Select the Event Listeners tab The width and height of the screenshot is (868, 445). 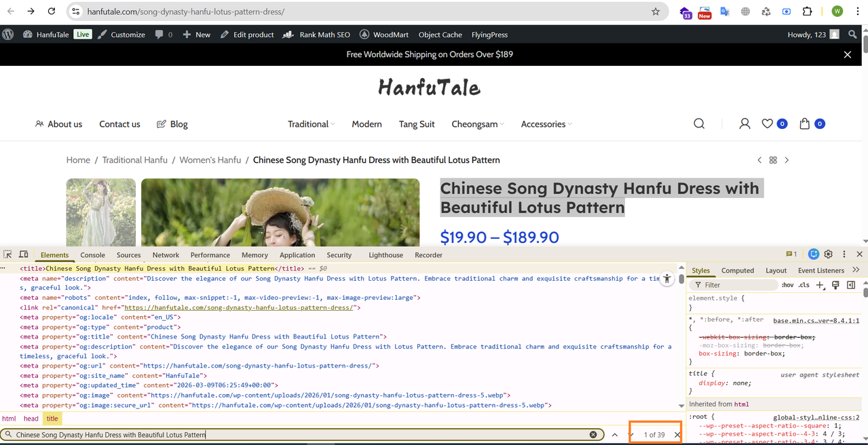821,270
